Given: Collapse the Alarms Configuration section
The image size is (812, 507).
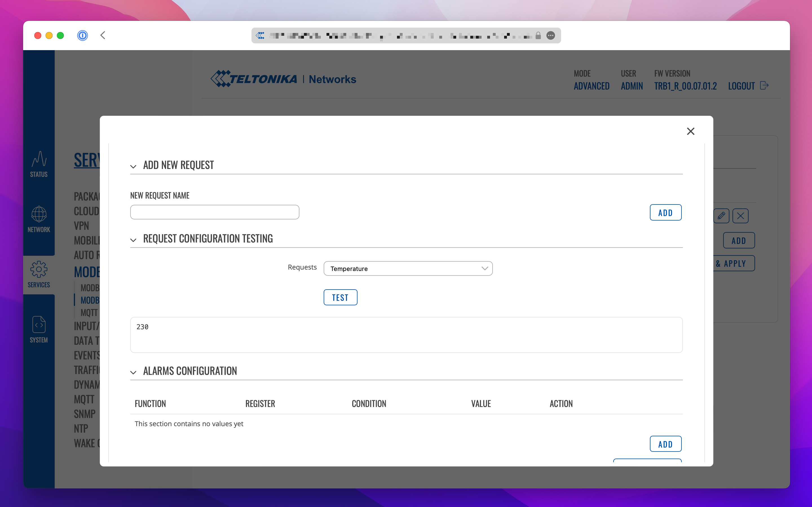Looking at the screenshot, I should coord(133,372).
